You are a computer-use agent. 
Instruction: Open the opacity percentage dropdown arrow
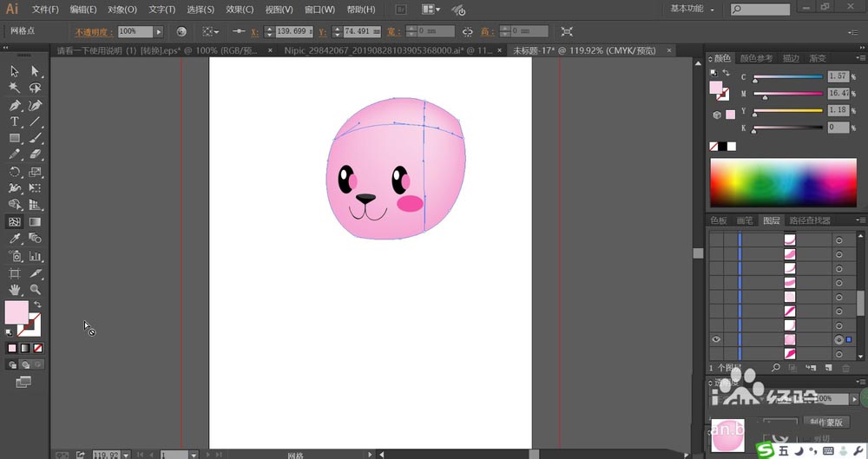click(x=158, y=31)
